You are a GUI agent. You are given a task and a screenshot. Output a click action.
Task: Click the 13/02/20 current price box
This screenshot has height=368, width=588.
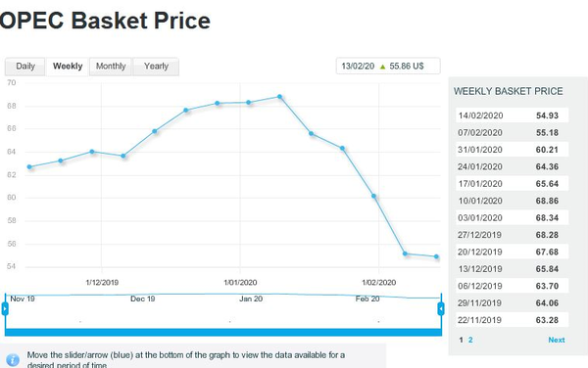click(388, 67)
